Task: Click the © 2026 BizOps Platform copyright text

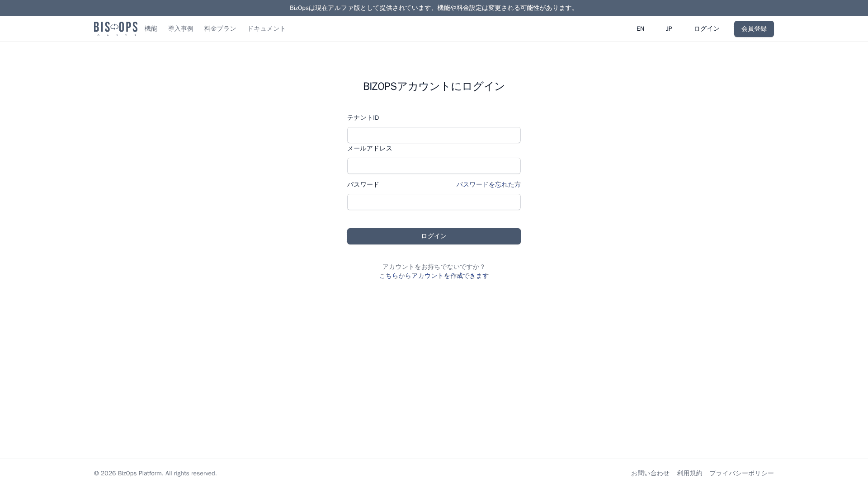Action: pos(156,474)
